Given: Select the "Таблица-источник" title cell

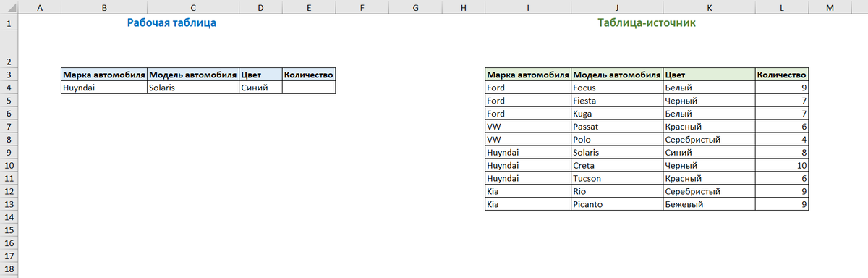Looking at the screenshot, I should click(x=646, y=23).
